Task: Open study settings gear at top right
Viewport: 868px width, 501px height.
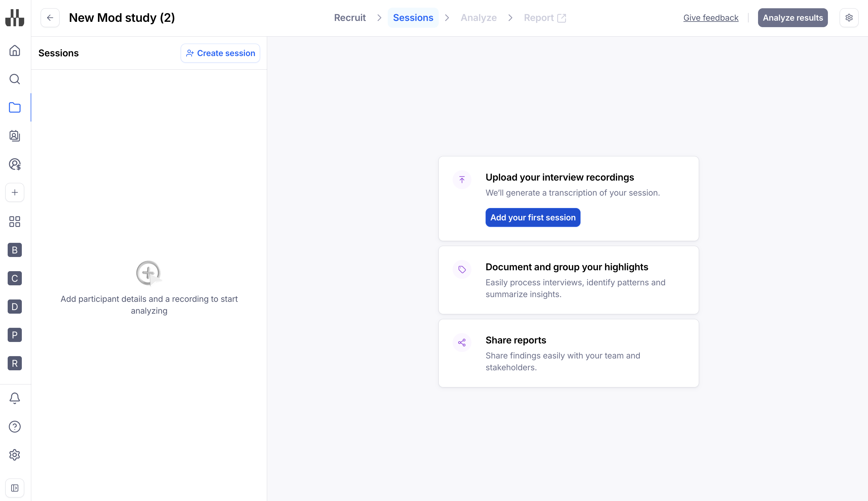Action: (849, 17)
